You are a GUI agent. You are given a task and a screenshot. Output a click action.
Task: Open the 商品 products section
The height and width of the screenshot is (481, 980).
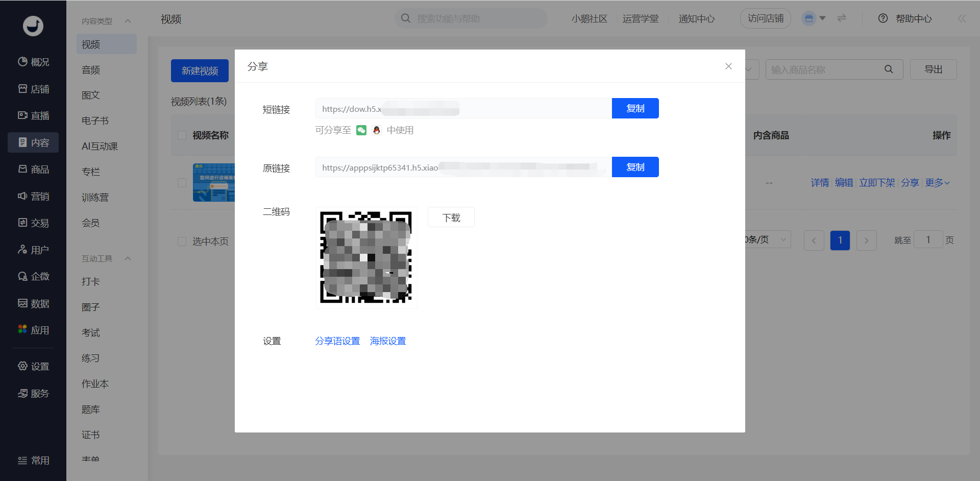(33, 169)
